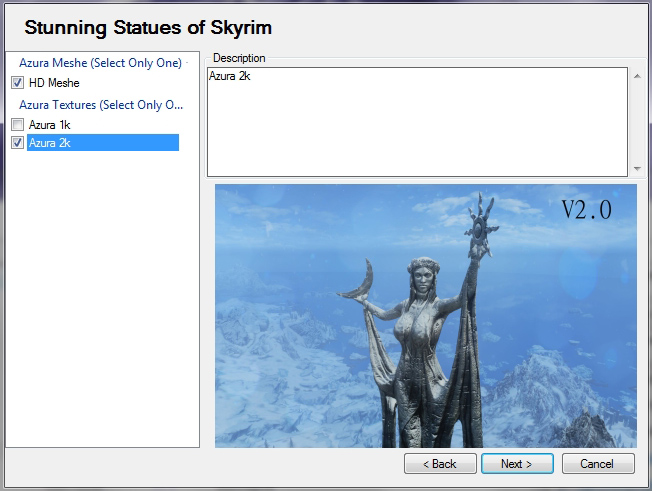The width and height of the screenshot is (652, 491).
Task: Click the Azura Textures group header
Action: tap(101, 105)
